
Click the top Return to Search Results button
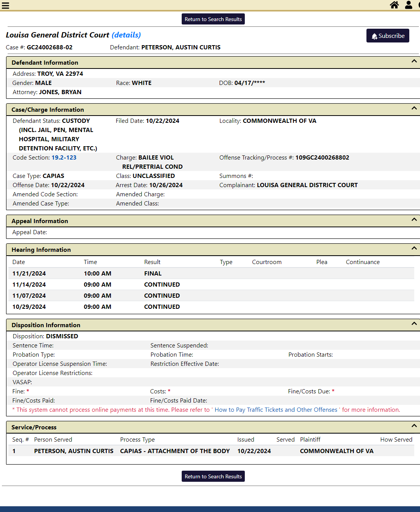(213, 19)
